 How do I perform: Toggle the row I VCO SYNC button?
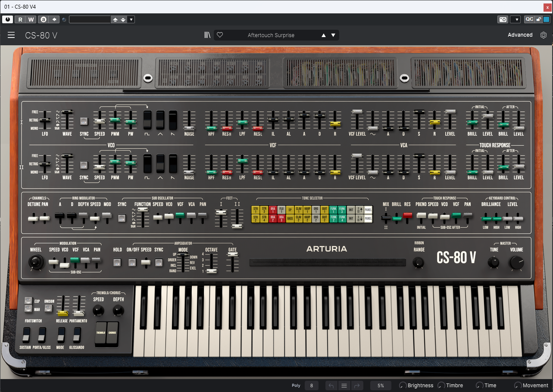point(84,122)
